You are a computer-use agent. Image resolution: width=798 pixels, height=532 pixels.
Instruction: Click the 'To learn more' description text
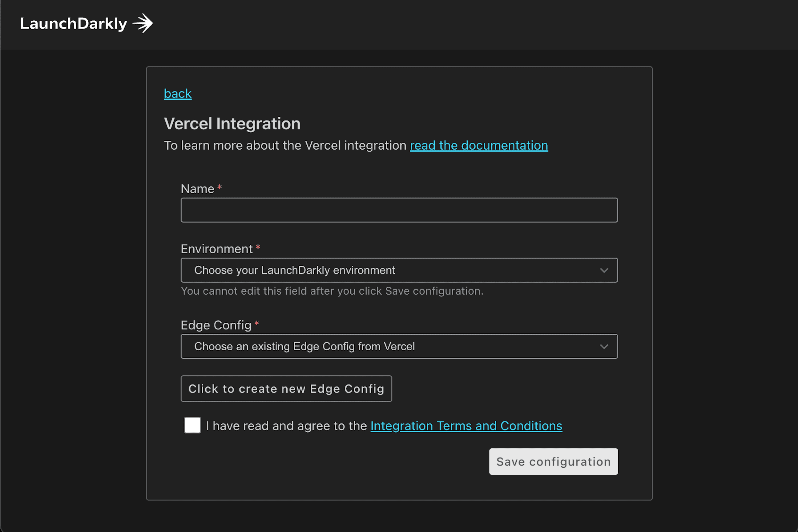(285, 146)
